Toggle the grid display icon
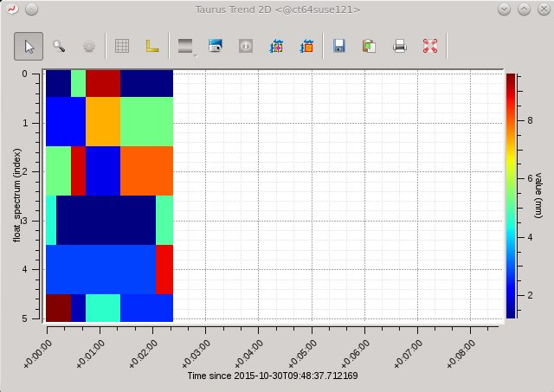The height and width of the screenshot is (392, 554). 122,46
